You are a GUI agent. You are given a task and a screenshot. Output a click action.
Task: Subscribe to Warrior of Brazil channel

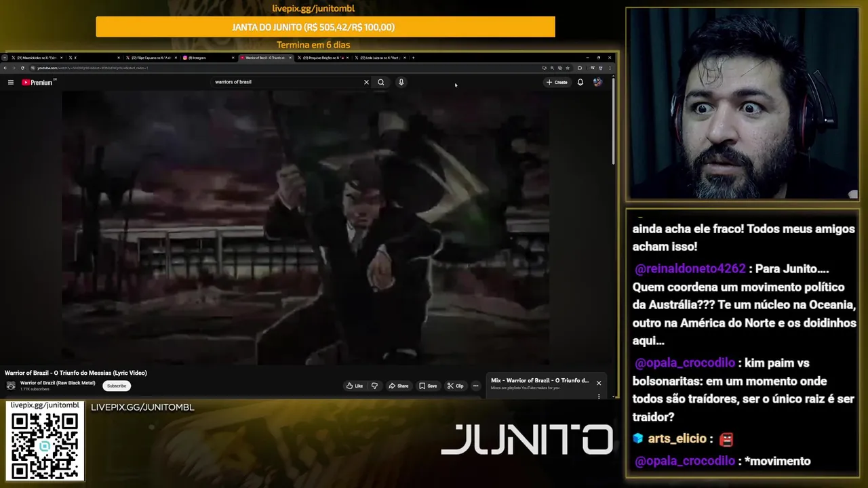tap(117, 386)
